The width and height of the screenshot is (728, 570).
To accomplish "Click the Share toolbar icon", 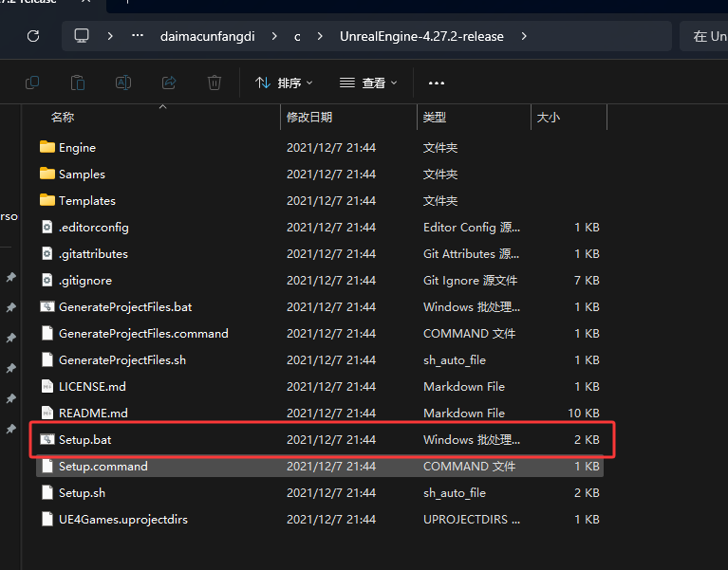I will pos(169,83).
